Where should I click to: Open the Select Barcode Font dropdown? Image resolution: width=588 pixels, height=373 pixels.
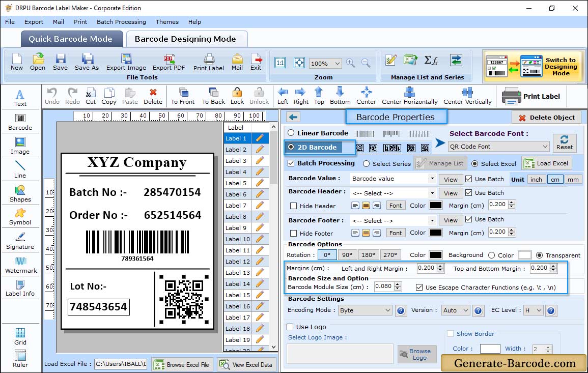498,147
